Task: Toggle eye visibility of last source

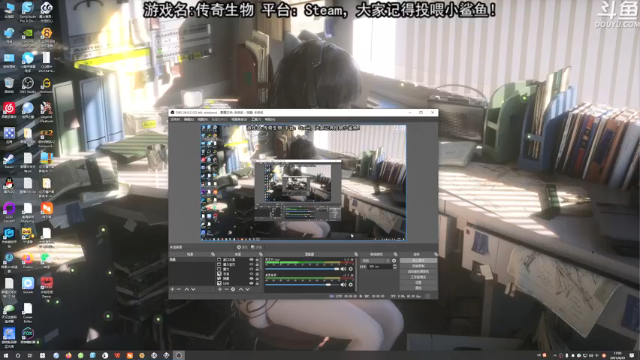Action: click(251, 283)
